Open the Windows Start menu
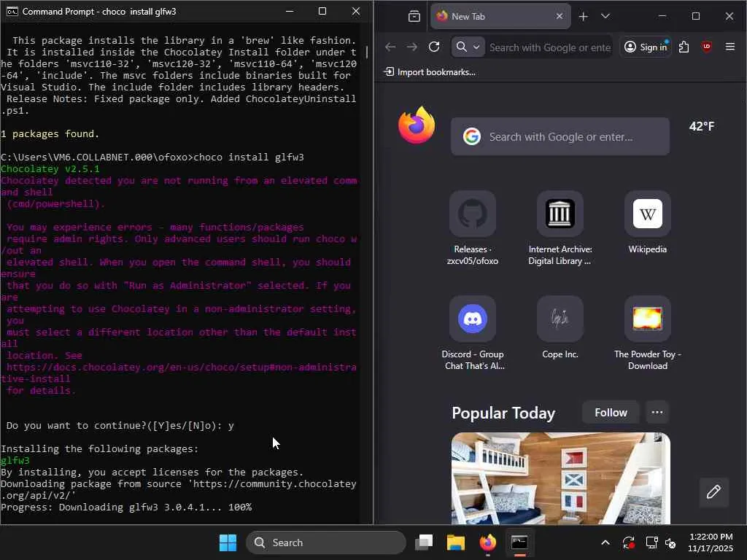The width and height of the screenshot is (747, 560). 228,542
